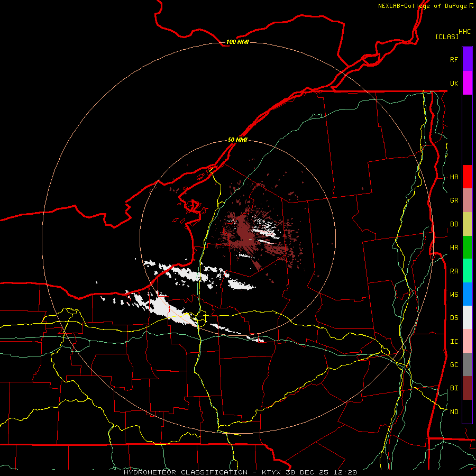Click the BI legend label
Screen dimensions: 476x476
454,388
